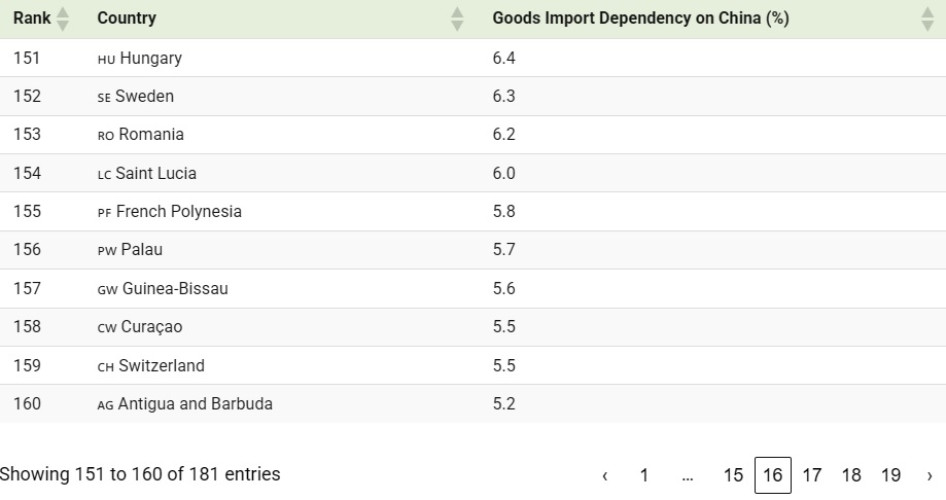Image resolution: width=946 pixels, height=500 pixels.
Task: Open last page 19
Action: click(x=890, y=474)
